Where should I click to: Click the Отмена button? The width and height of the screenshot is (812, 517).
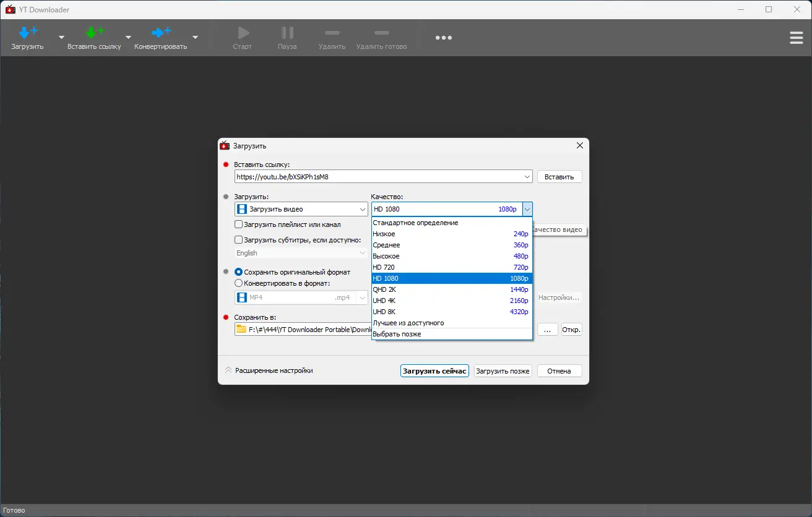(559, 371)
